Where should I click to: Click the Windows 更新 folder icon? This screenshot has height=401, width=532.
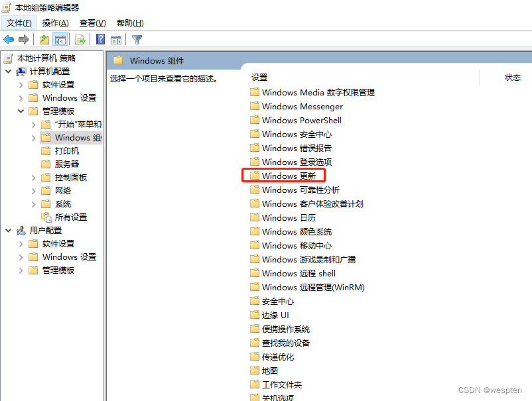(255, 176)
